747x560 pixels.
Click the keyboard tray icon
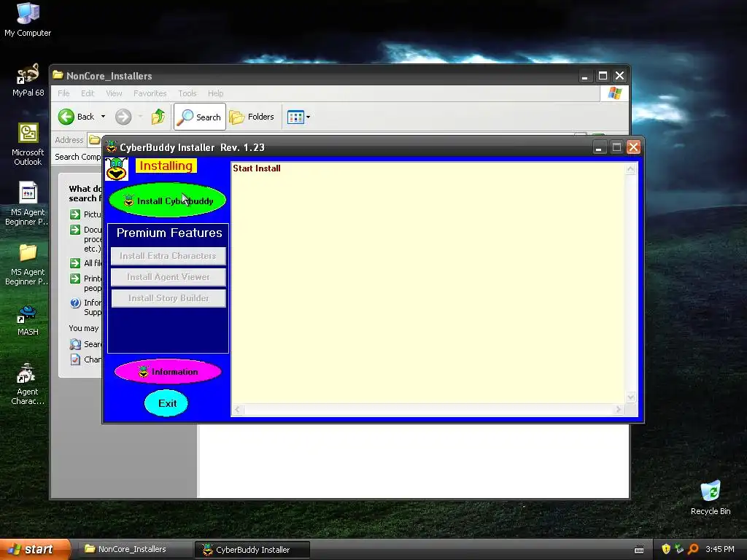coord(639,550)
